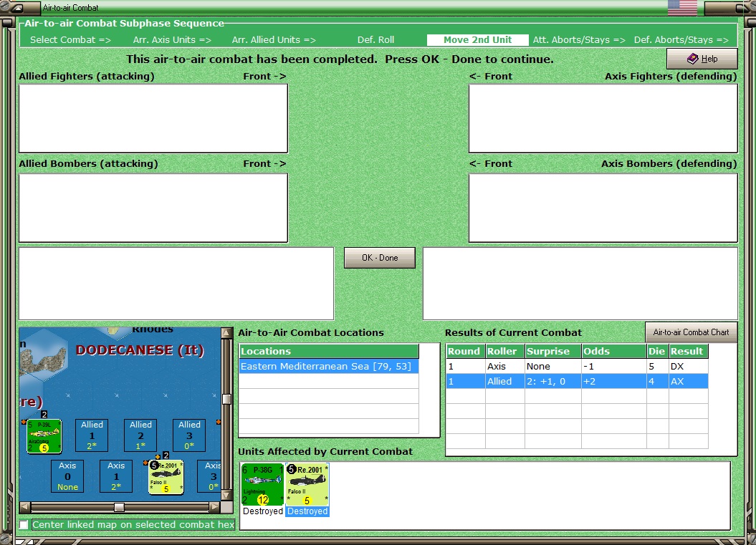Click the Def. Aborts/Stays subphase step
The height and width of the screenshot is (545, 756).
click(x=681, y=40)
